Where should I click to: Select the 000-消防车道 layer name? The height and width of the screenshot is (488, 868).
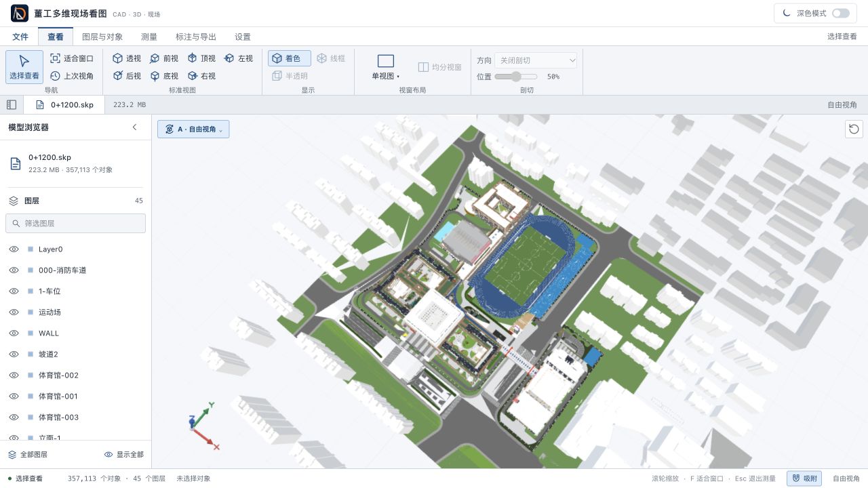[x=62, y=270]
